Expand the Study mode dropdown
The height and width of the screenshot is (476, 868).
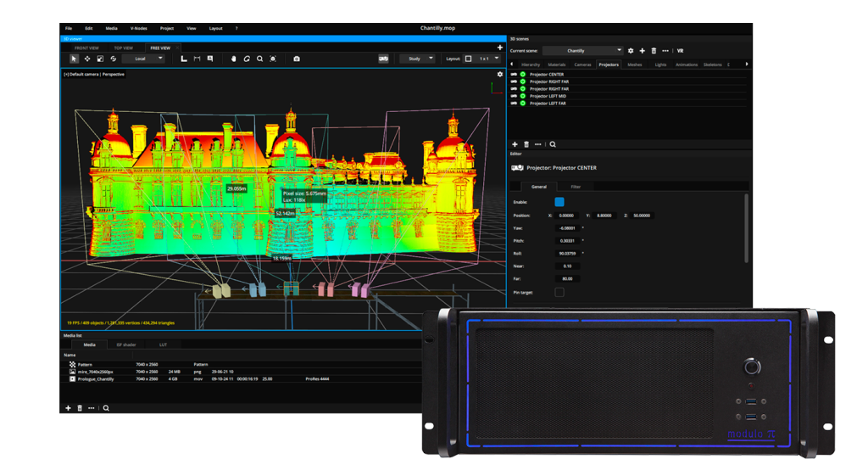[x=417, y=59]
